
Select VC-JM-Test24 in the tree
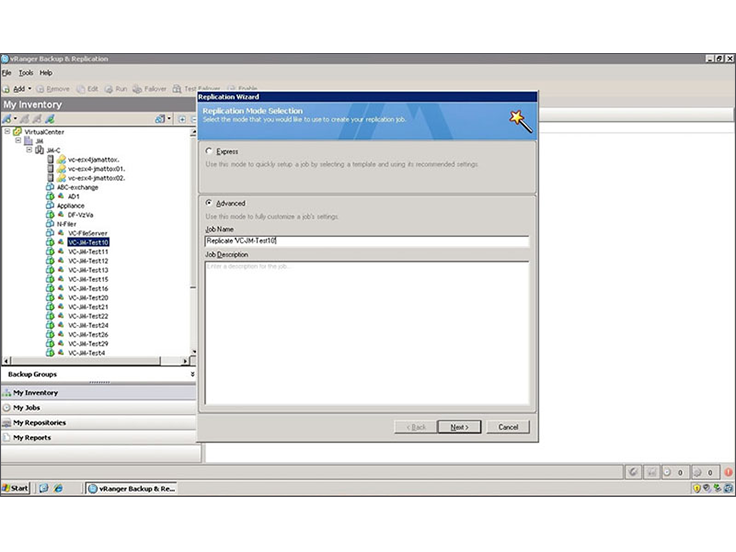[88, 325]
